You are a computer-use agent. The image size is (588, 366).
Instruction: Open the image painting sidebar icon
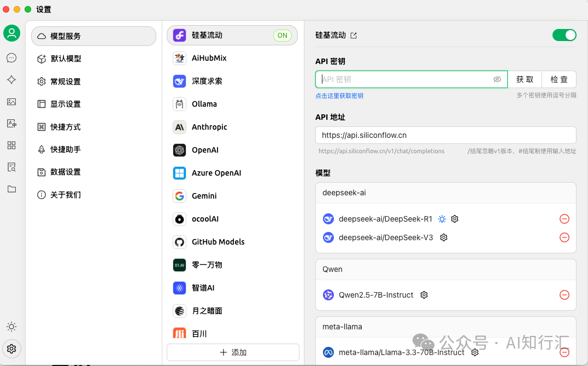coord(11,102)
